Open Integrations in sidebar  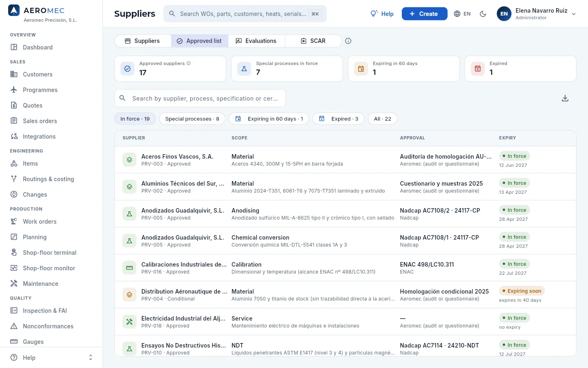pos(51,137)
